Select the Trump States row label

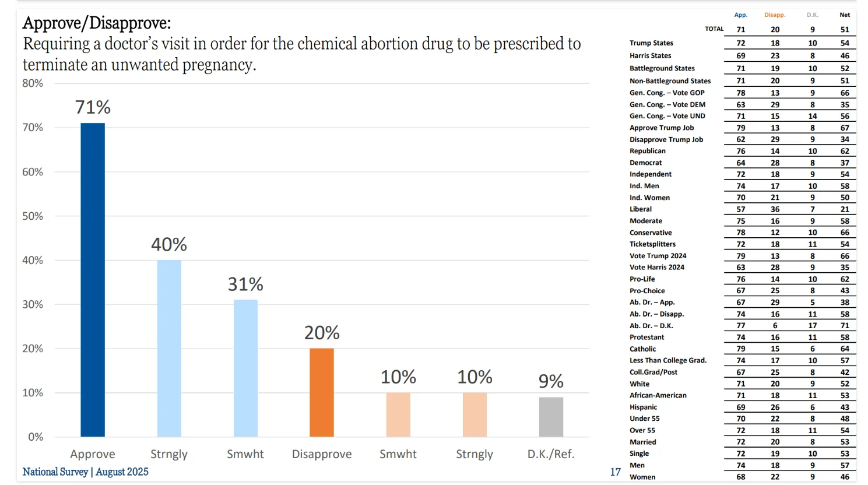pos(651,43)
